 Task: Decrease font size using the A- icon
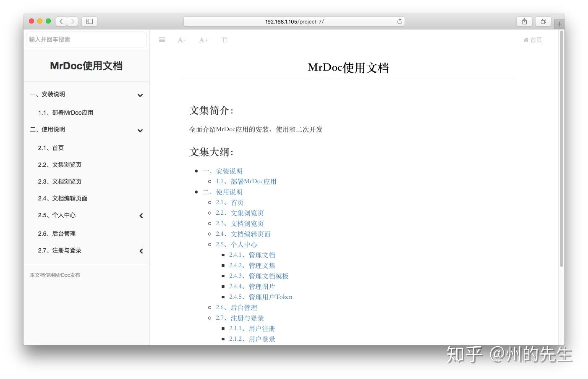pyautogui.click(x=181, y=39)
